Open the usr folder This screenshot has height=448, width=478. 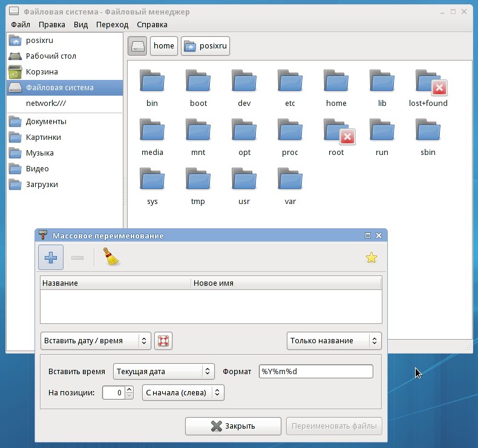pyautogui.click(x=244, y=186)
